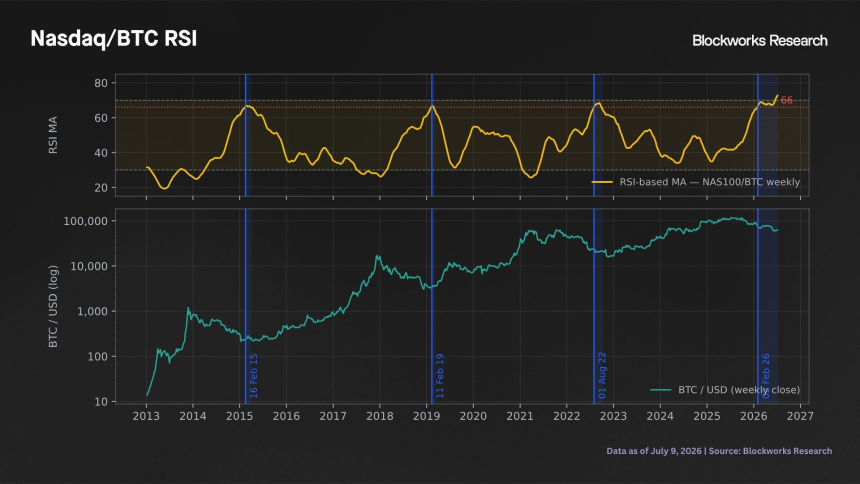Screen dimensions: 860x484
Task: Click the RSI-based MA — NAS100/BTC weekly legend text
Action: point(710,182)
